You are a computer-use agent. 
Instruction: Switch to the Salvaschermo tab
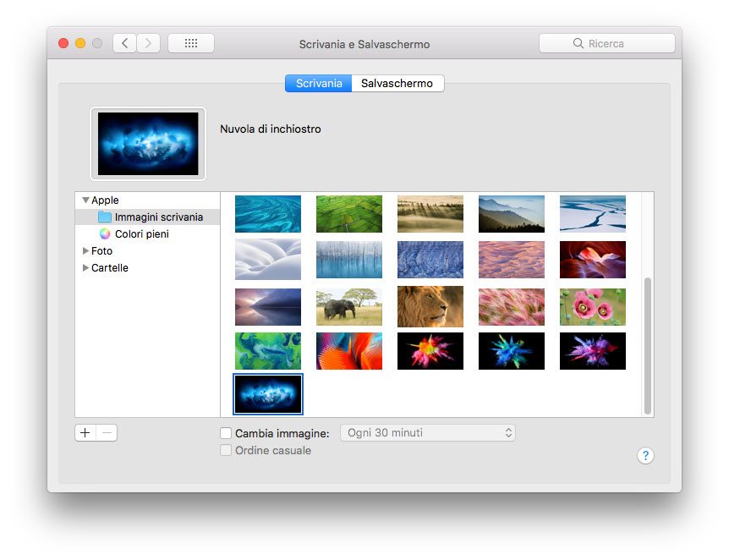(x=397, y=84)
